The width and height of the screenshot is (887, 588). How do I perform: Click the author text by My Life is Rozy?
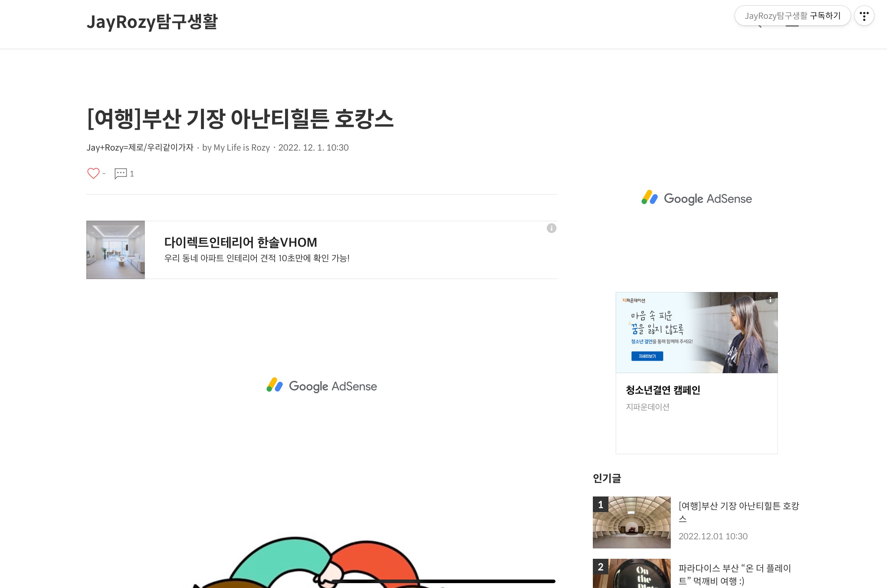click(236, 147)
